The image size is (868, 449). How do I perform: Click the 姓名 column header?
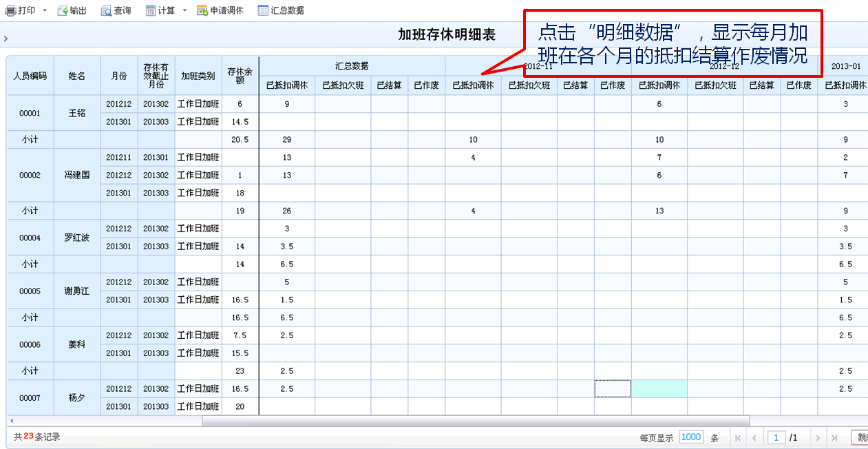tap(77, 76)
